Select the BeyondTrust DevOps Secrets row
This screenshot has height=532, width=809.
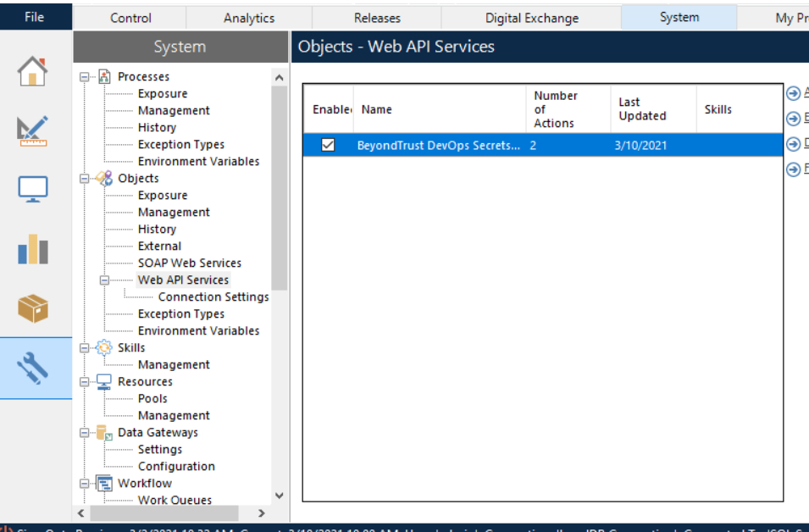click(x=543, y=145)
